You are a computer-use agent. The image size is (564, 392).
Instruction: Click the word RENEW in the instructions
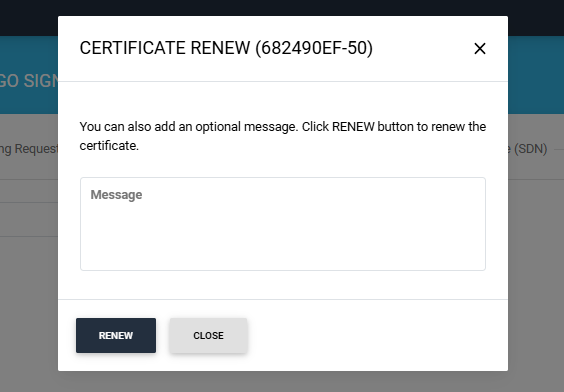353,127
